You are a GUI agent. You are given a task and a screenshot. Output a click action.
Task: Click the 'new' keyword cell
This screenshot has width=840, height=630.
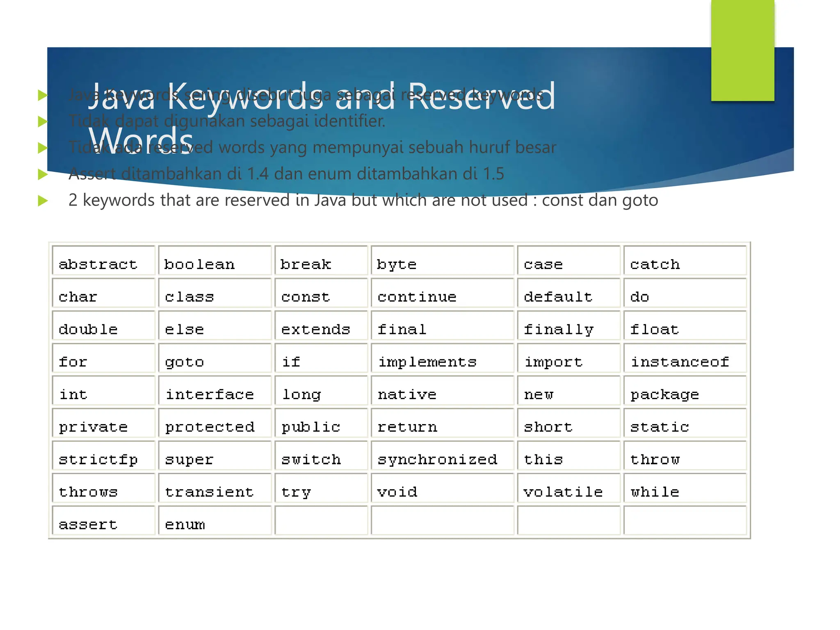pos(568,390)
